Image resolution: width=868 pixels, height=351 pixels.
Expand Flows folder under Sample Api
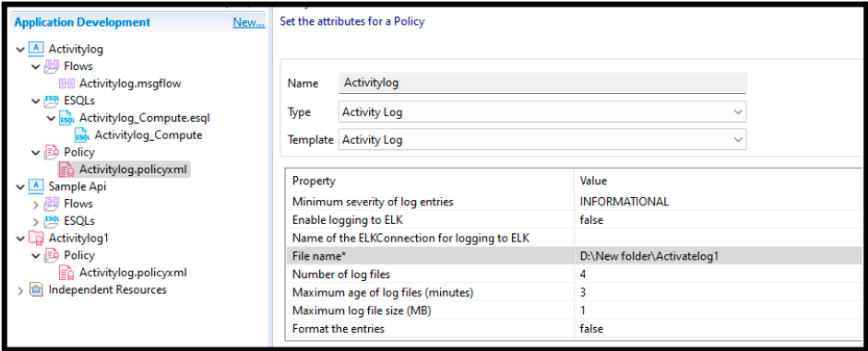click(x=36, y=204)
